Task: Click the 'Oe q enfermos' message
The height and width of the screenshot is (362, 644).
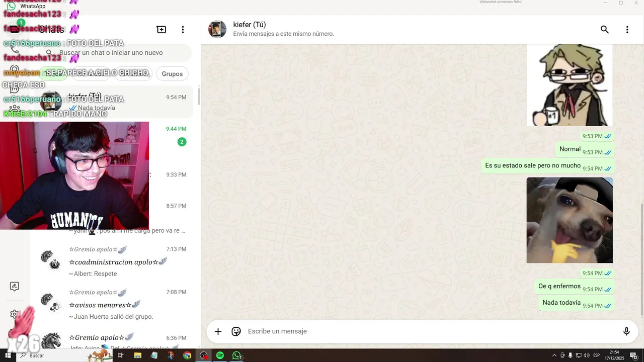Action: (x=574, y=287)
